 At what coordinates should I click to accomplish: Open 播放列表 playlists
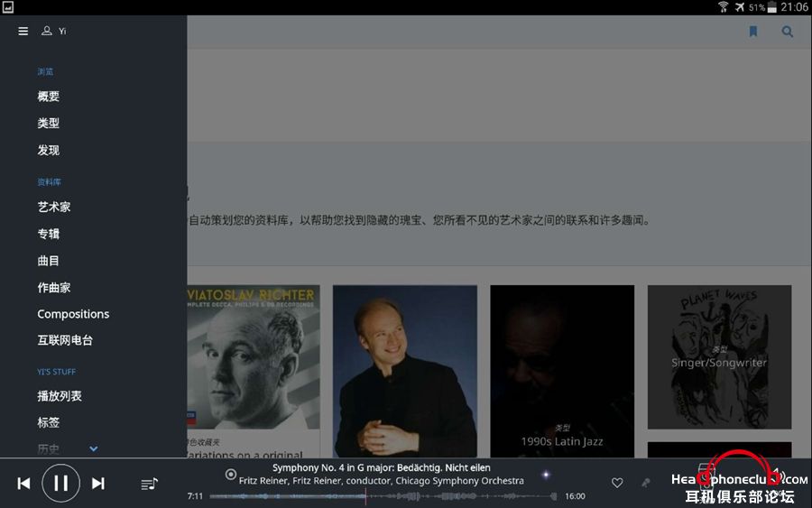[x=60, y=396]
